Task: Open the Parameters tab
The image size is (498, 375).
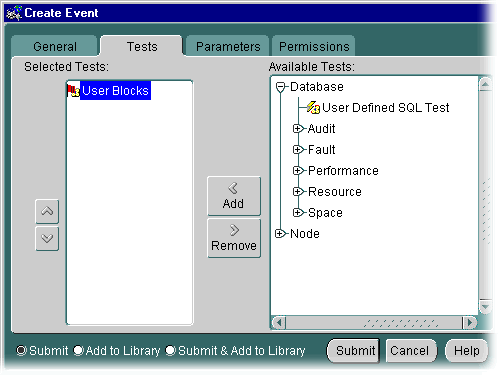Action: tap(228, 46)
